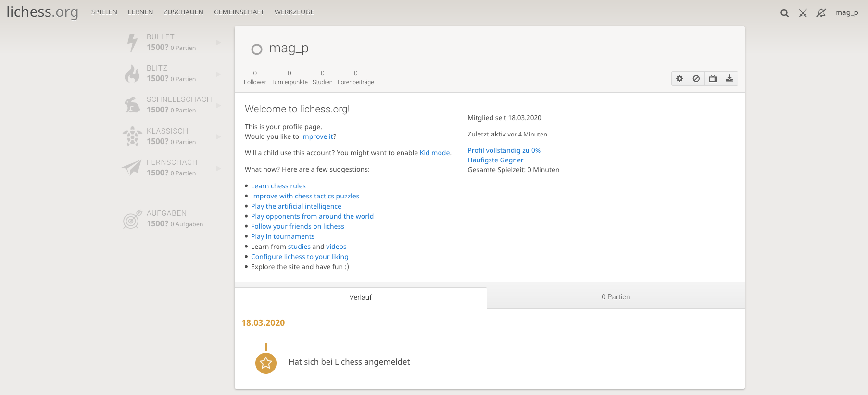Open 'Improve with chess tactics puzzles'
This screenshot has height=395, width=868.
click(x=305, y=196)
